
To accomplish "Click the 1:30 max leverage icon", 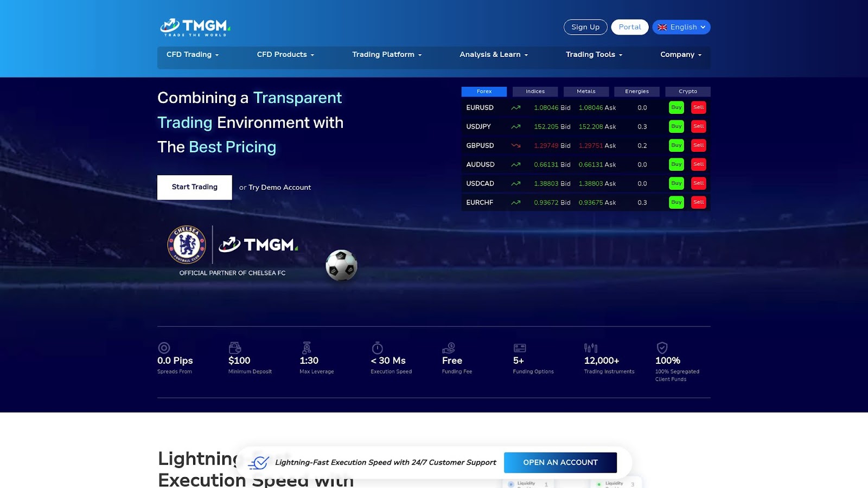I will click(307, 348).
